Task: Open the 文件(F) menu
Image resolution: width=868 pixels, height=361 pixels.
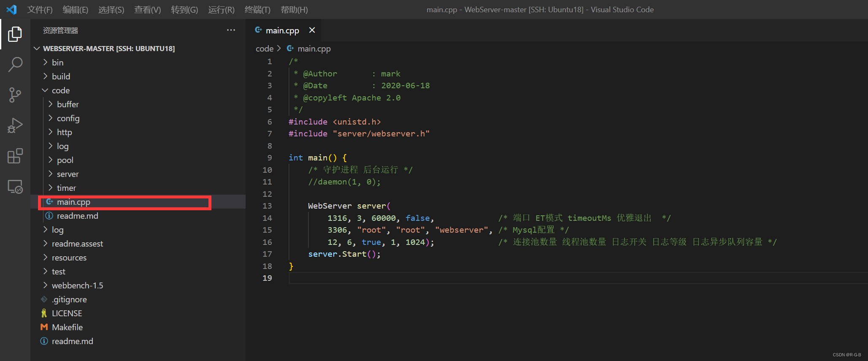Action: coord(40,9)
